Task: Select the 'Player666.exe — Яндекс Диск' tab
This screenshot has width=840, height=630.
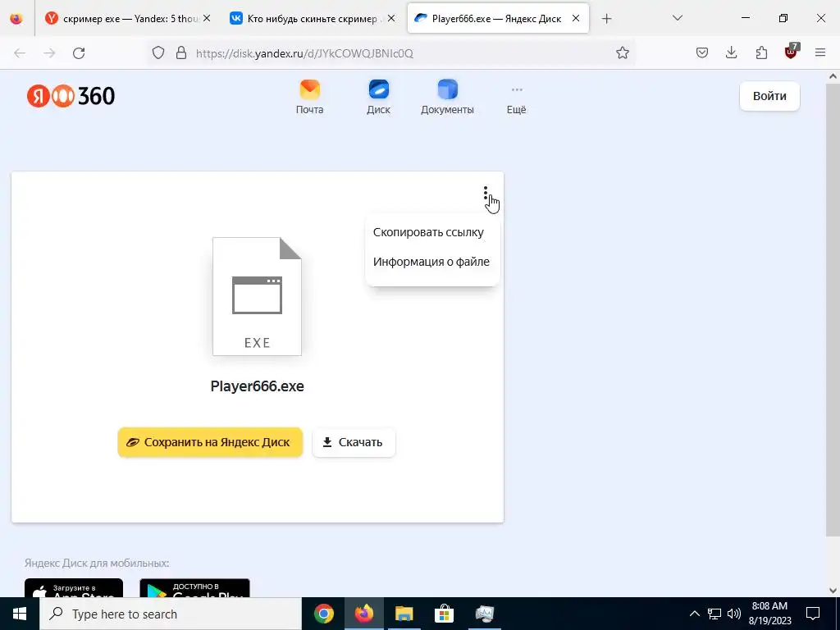Action: pos(498,18)
